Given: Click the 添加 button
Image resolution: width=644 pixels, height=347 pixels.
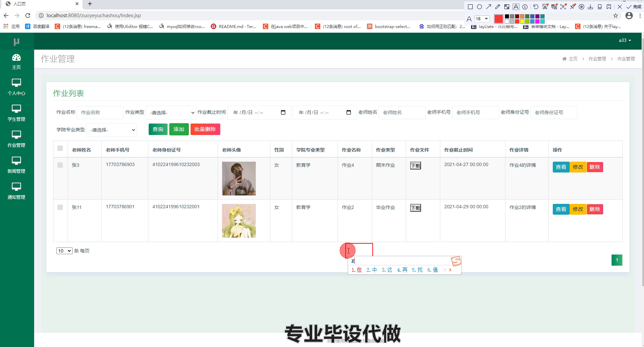Looking at the screenshot, I should (x=179, y=129).
